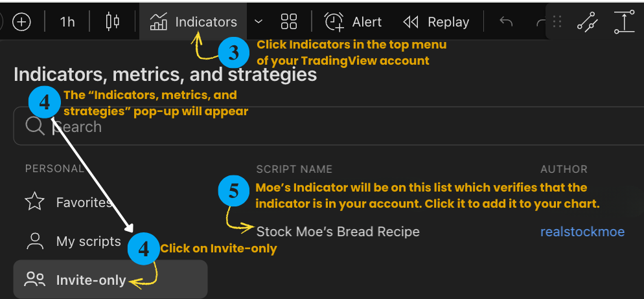This screenshot has height=299, width=644.
Task: Open the indicator templates grid icon
Action: [289, 22]
